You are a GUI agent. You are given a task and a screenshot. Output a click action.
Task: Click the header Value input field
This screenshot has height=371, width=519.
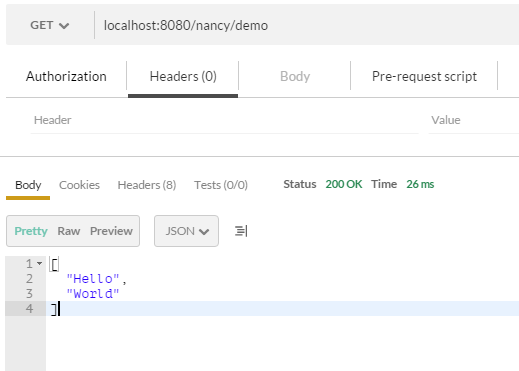tap(474, 120)
